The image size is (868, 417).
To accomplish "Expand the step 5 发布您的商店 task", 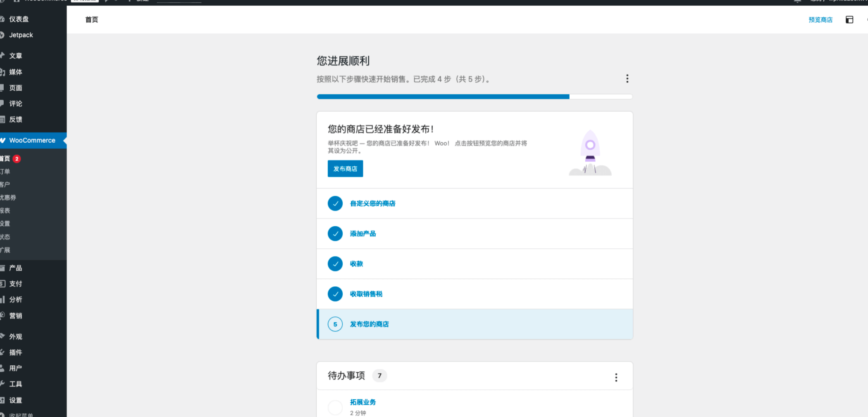I will (x=369, y=324).
